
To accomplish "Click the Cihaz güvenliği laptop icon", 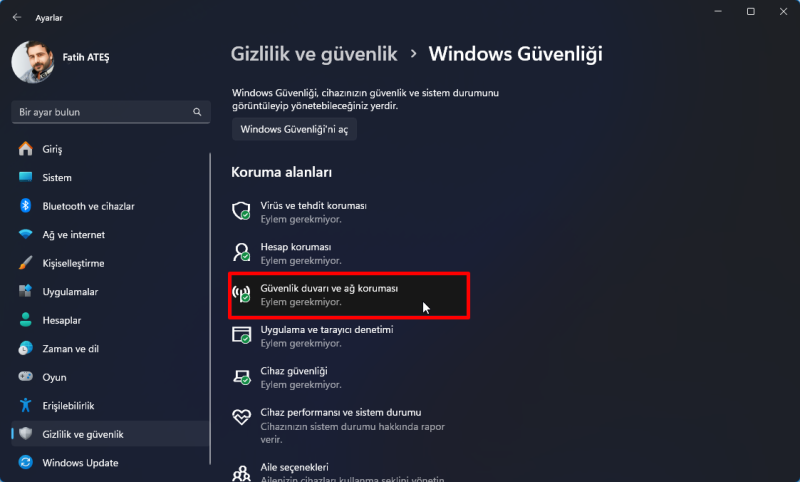I will click(x=241, y=377).
